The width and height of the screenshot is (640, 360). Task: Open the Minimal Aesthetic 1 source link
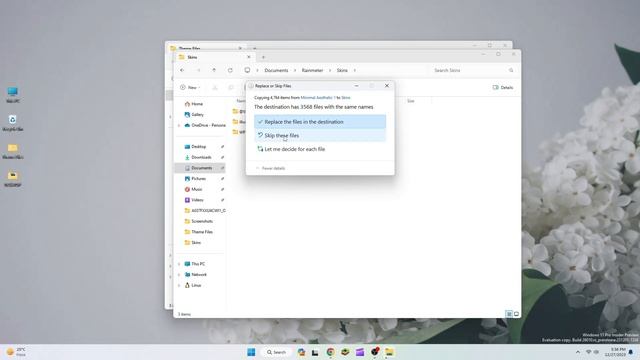318,98
